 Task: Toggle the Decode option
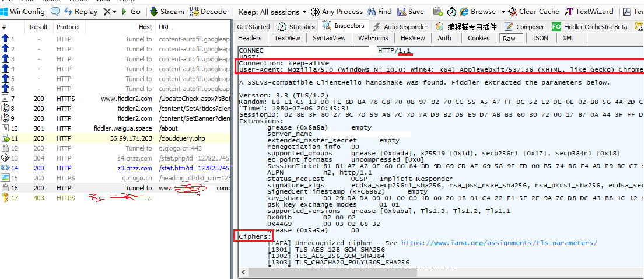(x=208, y=12)
